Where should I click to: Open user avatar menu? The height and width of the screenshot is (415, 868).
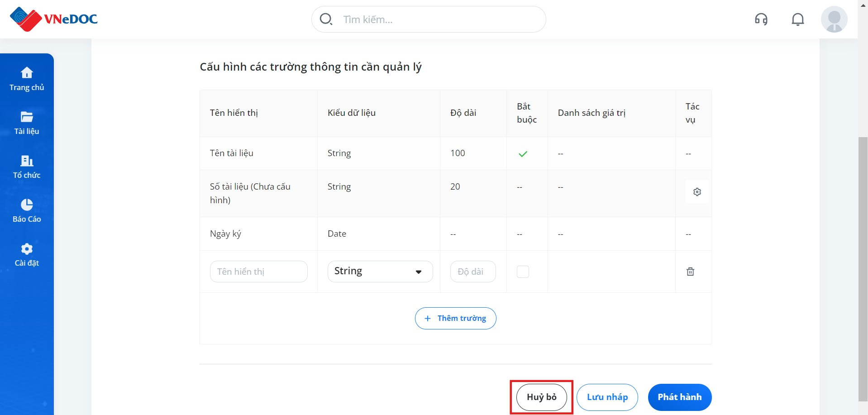(834, 19)
